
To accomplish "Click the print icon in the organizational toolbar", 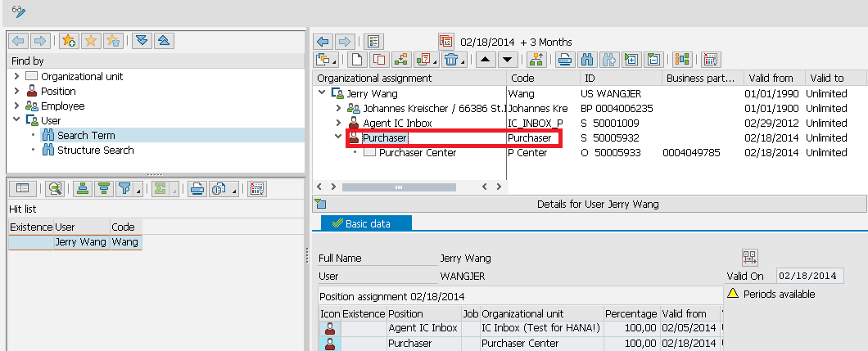I will tap(565, 59).
